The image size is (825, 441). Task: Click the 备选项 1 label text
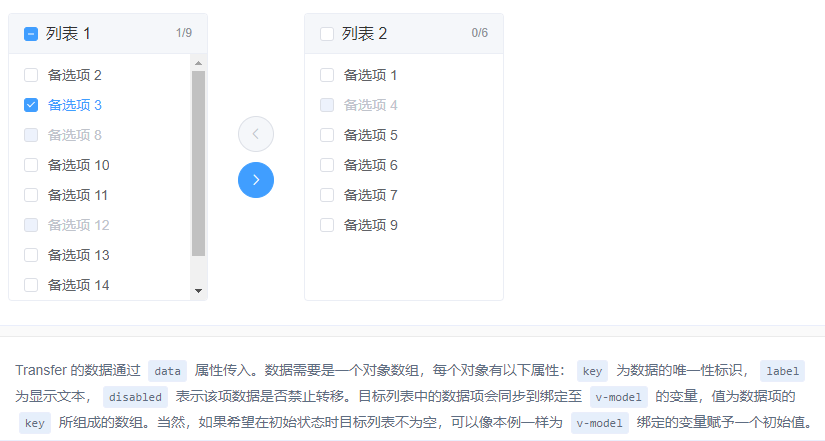(370, 75)
